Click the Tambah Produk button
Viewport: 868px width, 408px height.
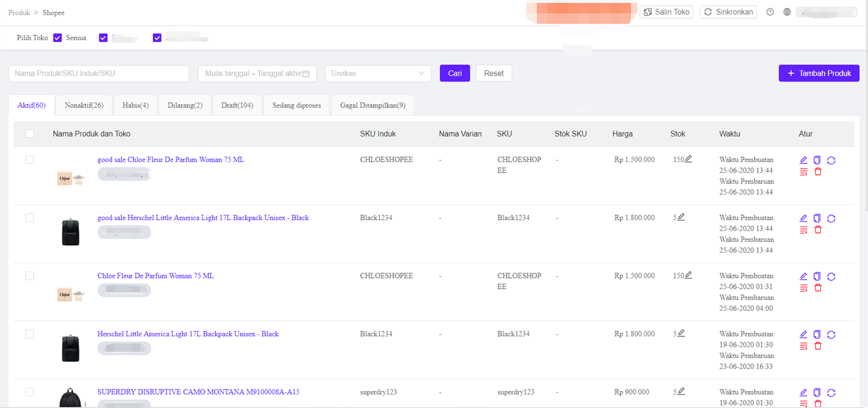(x=819, y=73)
